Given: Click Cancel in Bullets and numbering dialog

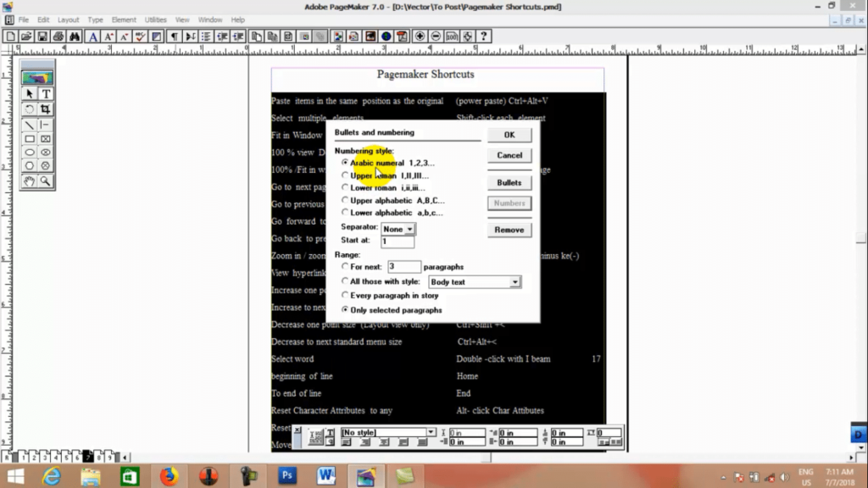Looking at the screenshot, I should [509, 156].
